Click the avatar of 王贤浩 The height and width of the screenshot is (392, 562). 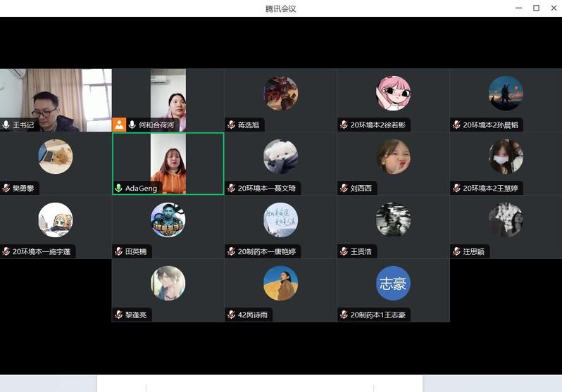pos(393,220)
